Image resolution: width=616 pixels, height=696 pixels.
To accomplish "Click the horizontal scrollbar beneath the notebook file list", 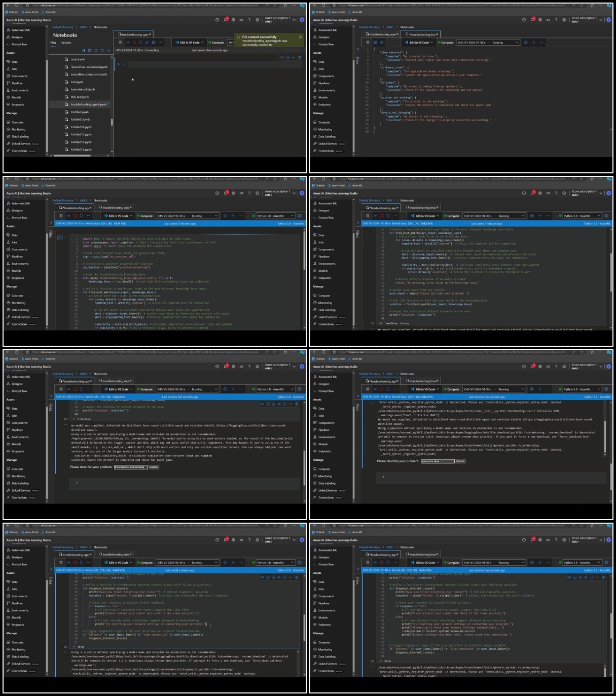I will click(x=71, y=156).
